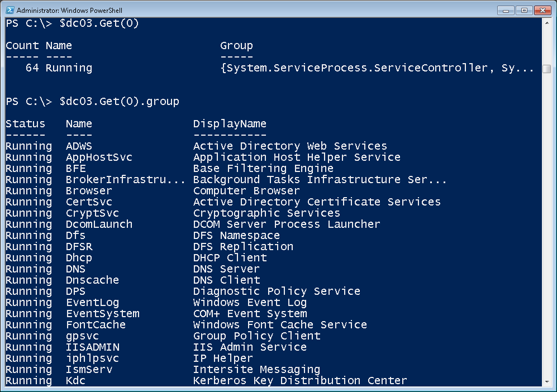
Task: Click the 'Group Policy Client' display name
Action: click(x=256, y=336)
